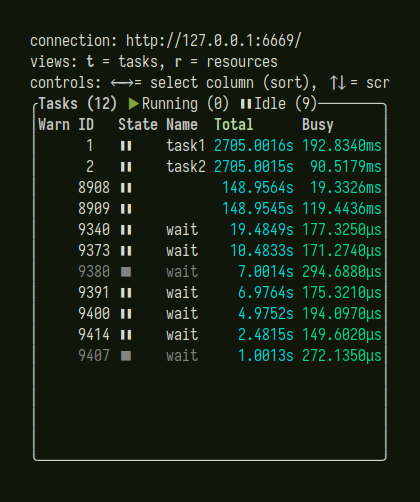The image size is (420, 502).
Task: Click total time 1.0013s
Action: (266, 356)
